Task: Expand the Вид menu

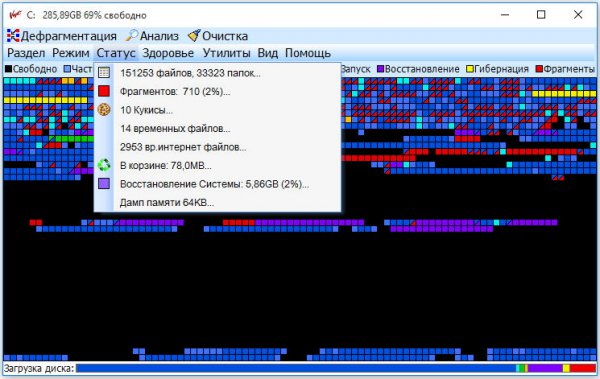Action: 267,53
